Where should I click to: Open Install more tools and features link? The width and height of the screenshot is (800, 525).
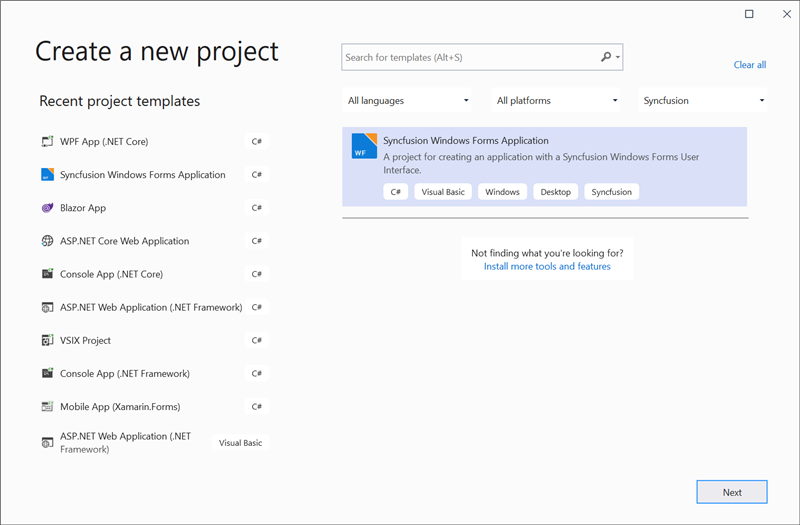point(547,267)
